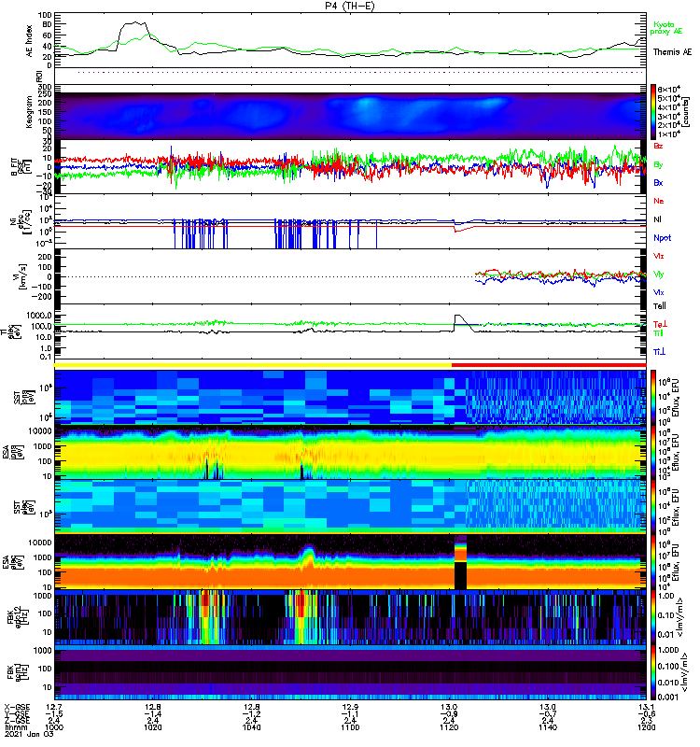Screen dimensions: 700x747
Task: Click the yellow segment of the mode bar
Action: (253, 365)
